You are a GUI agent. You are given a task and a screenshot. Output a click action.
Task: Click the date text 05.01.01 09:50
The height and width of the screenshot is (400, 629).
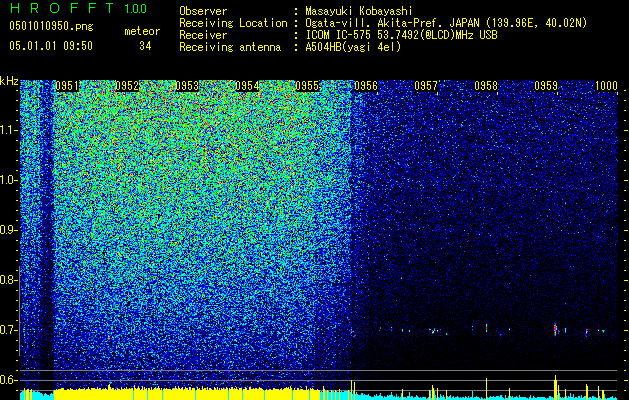[x=51, y=46]
